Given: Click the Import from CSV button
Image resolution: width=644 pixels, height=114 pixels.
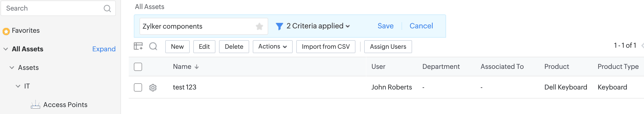Looking at the screenshot, I should (x=326, y=47).
